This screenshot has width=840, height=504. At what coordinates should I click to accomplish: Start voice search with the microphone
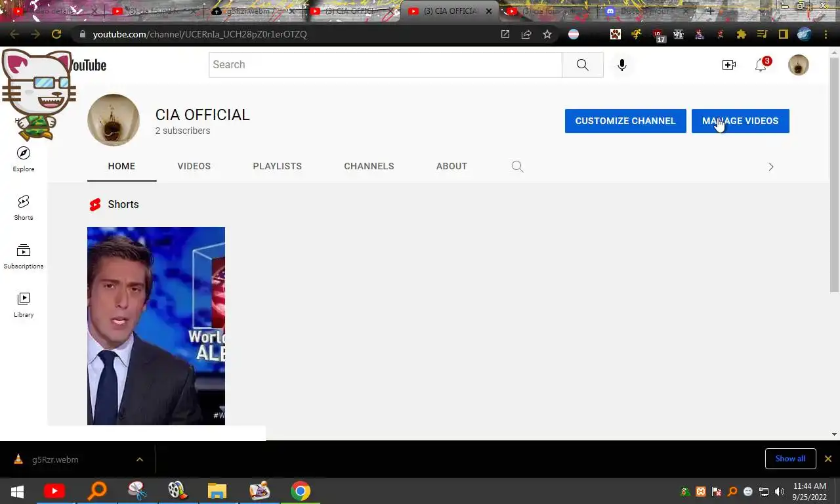622,65
